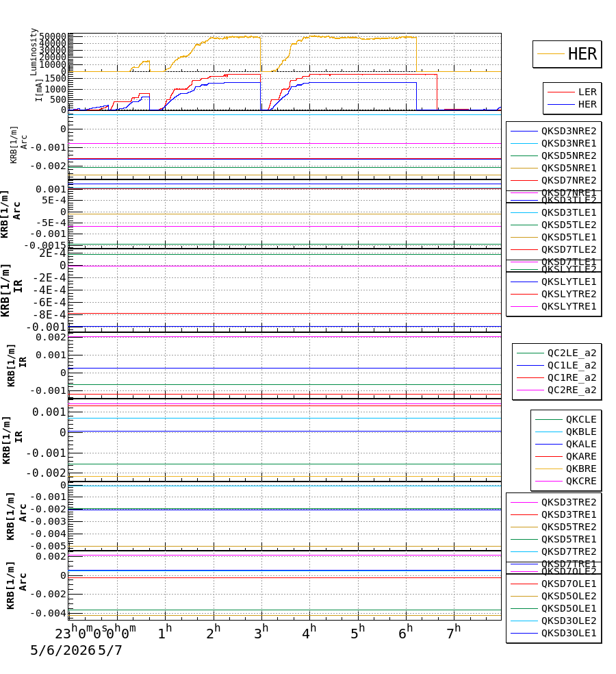Select the QKARE legend label
The height and width of the screenshot is (674, 616).
(581, 456)
